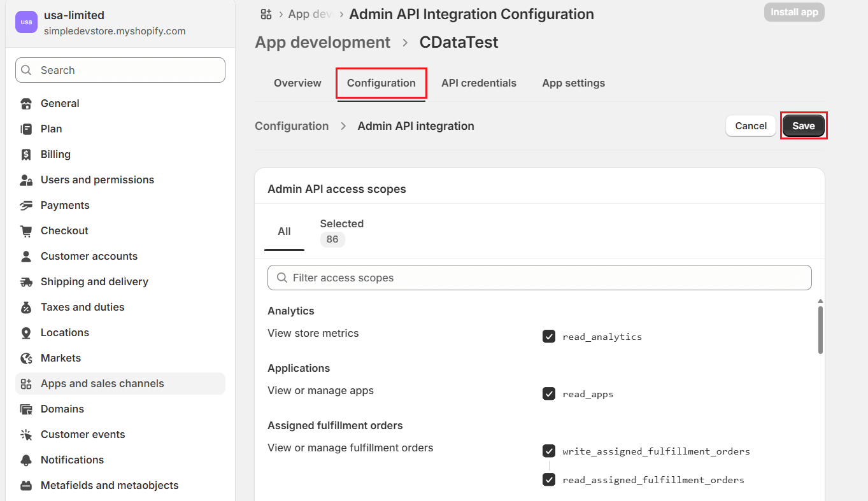The height and width of the screenshot is (501, 868).
Task: Click the usa-limited store avatar
Action: pos(26,22)
